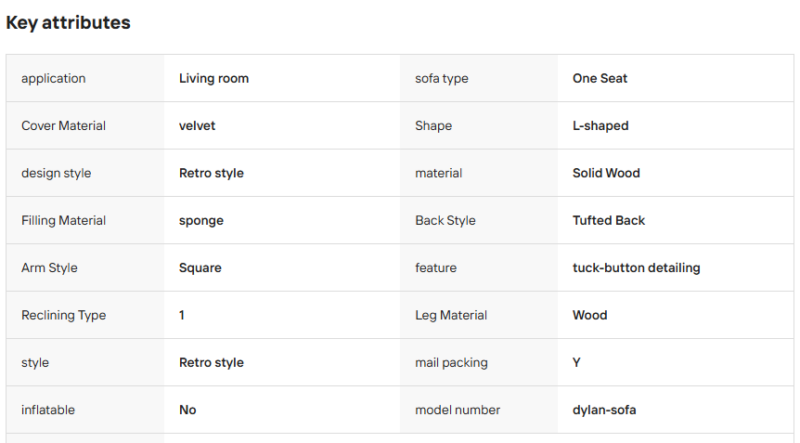Click 'Retro style' in the design style row

pyautogui.click(x=211, y=174)
